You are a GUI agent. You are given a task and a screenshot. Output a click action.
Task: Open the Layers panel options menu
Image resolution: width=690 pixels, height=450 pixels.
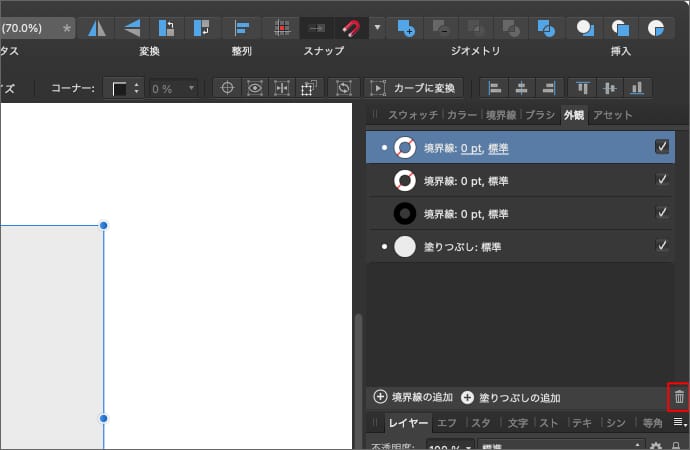(679, 423)
